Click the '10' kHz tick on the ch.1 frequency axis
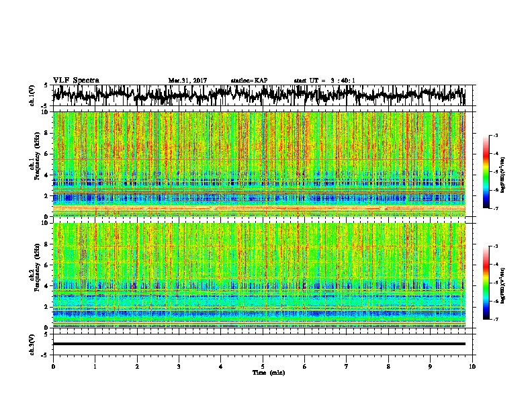532x411 pixels. point(45,112)
